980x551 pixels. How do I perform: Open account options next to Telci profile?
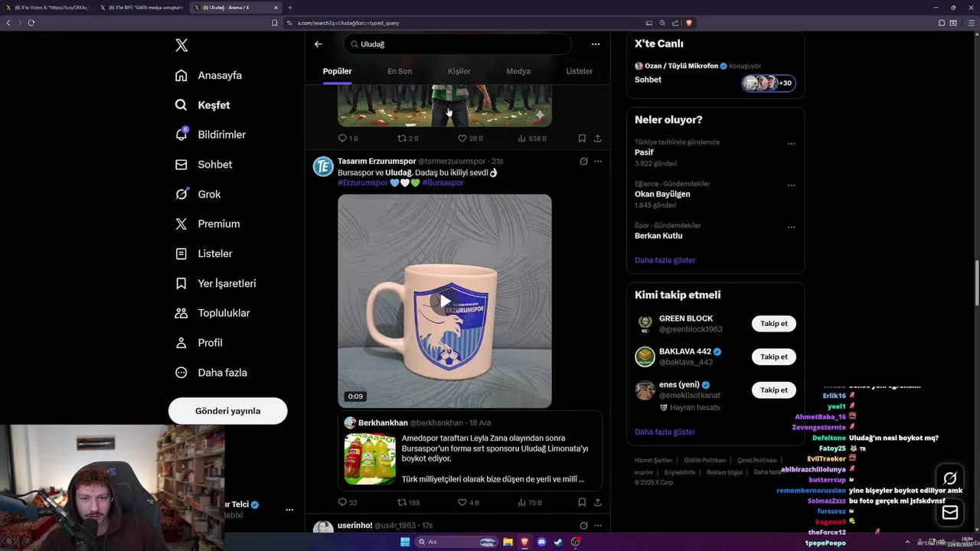coord(289,510)
